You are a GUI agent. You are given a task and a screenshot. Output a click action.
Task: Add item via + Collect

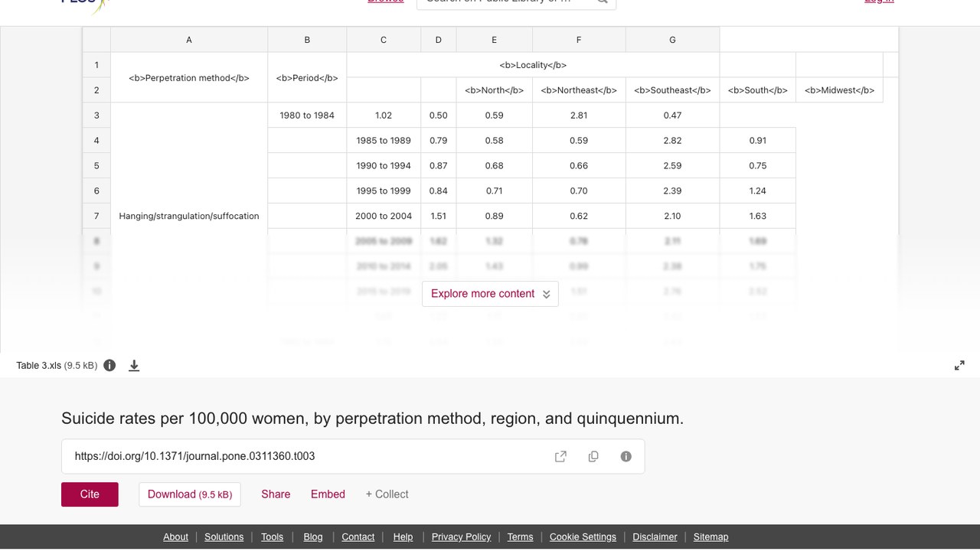point(387,494)
